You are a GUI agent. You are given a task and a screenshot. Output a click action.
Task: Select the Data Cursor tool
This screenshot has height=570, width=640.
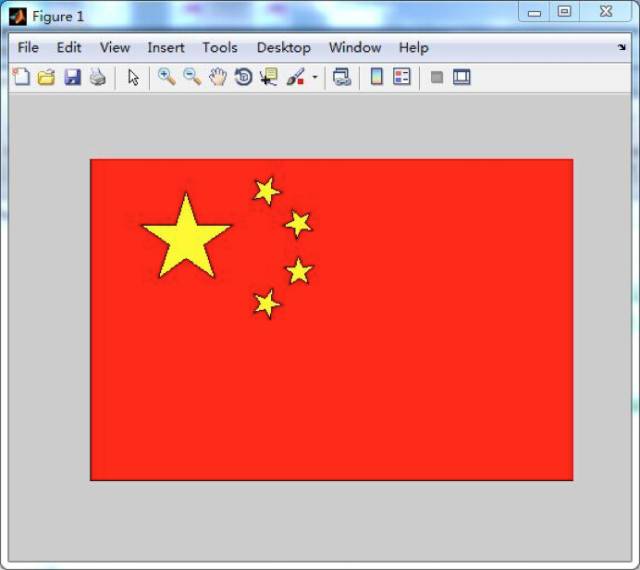269,77
